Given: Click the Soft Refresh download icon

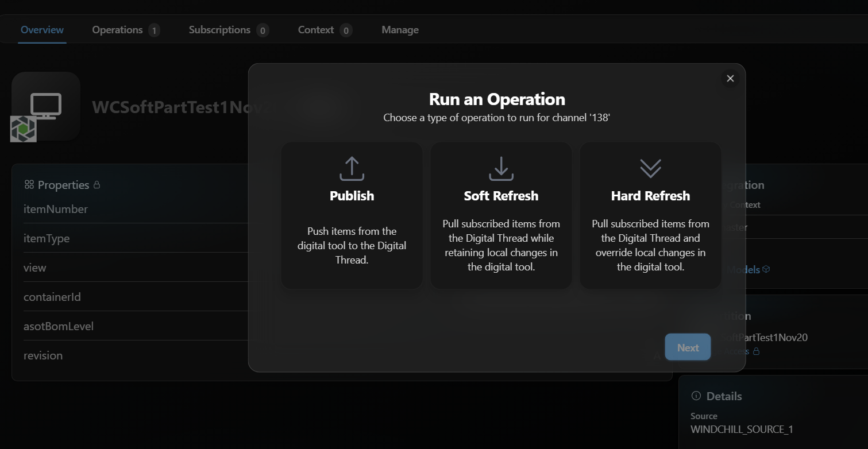Looking at the screenshot, I should point(501,169).
